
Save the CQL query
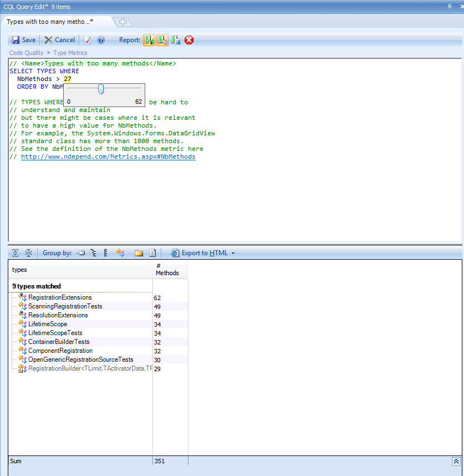[24, 40]
